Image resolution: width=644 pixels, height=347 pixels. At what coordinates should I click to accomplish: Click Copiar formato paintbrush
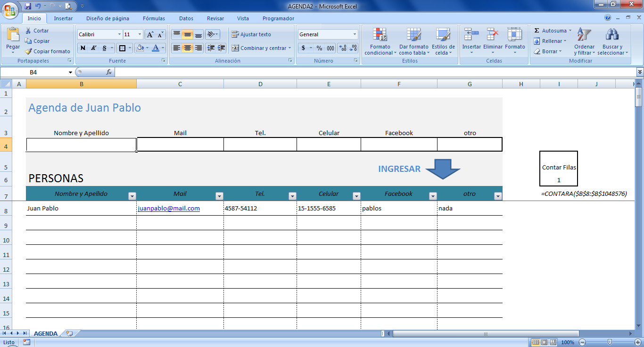tap(48, 51)
